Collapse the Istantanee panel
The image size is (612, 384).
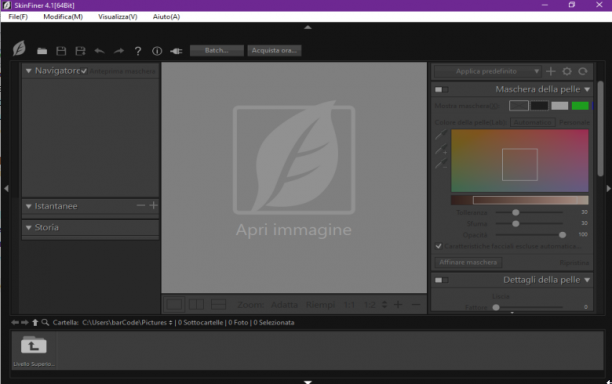[28, 206]
